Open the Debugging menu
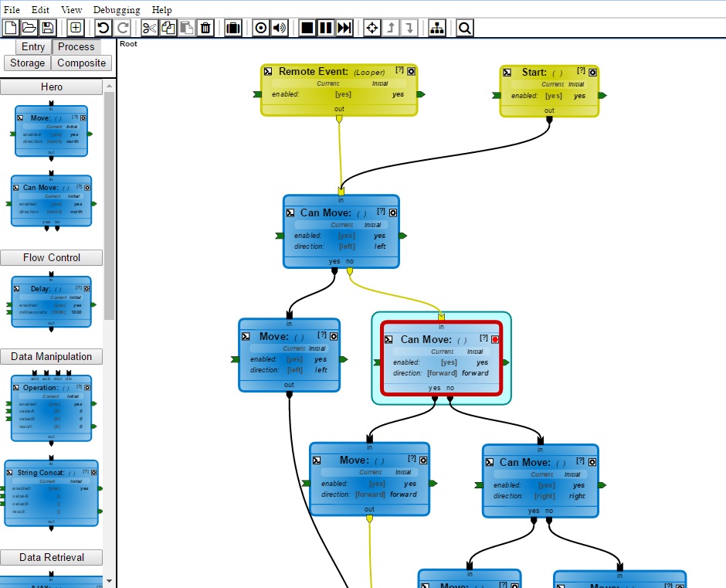This screenshot has width=726, height=588. click(117, 10)
